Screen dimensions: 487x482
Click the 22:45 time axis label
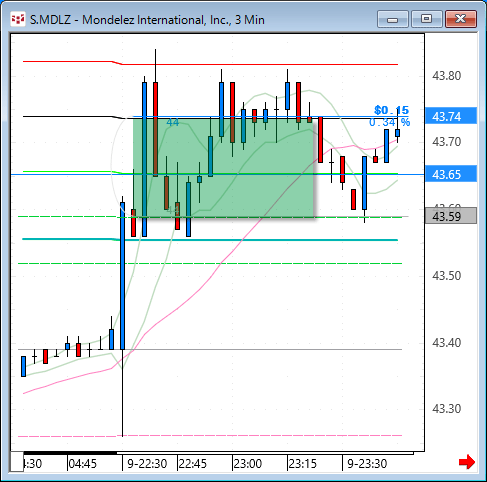point(192,464)
